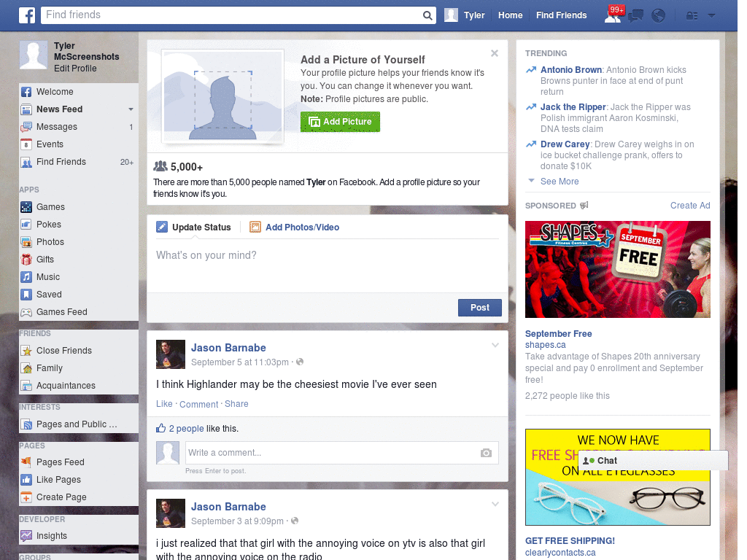The image size is (747, 560).
Task: Open Tyler profile in top bar
Action: [x=465, y=15]
